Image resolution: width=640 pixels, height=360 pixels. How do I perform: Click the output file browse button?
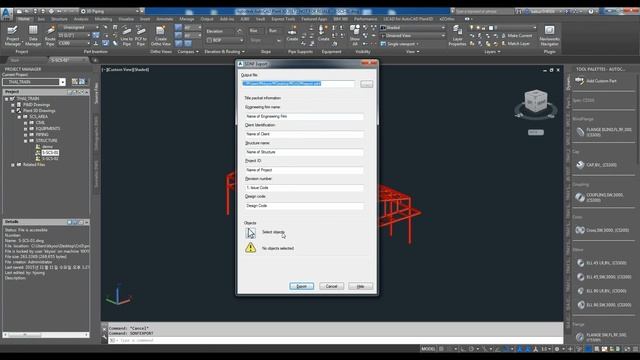[367, 84]
